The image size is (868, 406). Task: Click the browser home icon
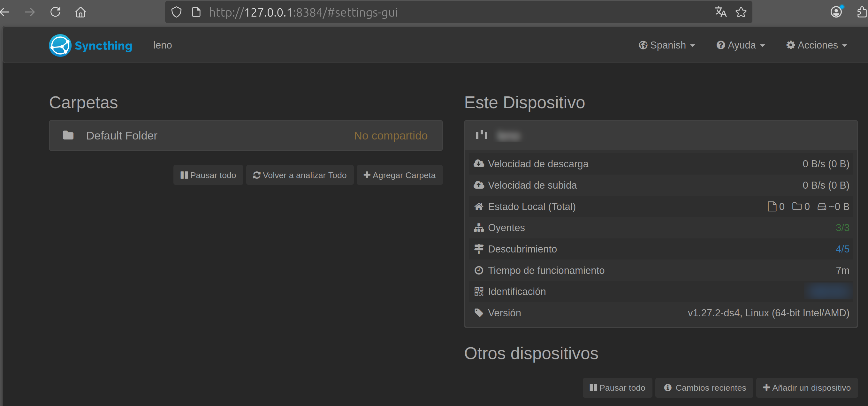click(80, 12)
